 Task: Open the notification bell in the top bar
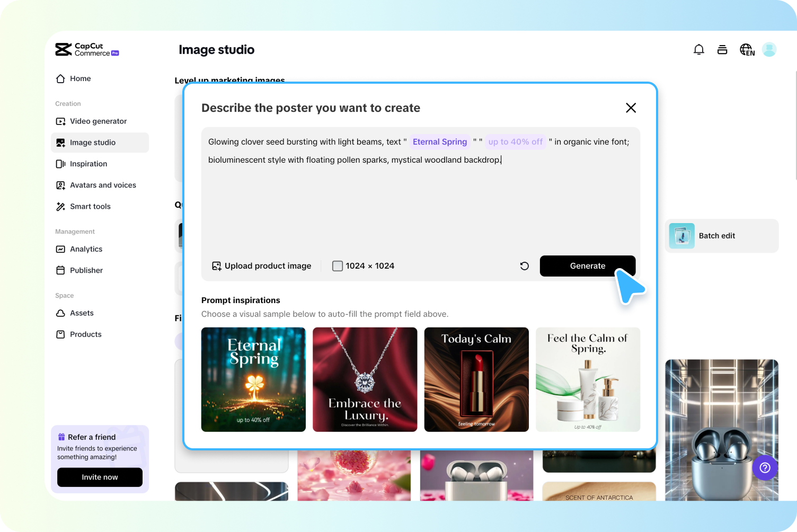pyautogui.click(x=699, y=49)
